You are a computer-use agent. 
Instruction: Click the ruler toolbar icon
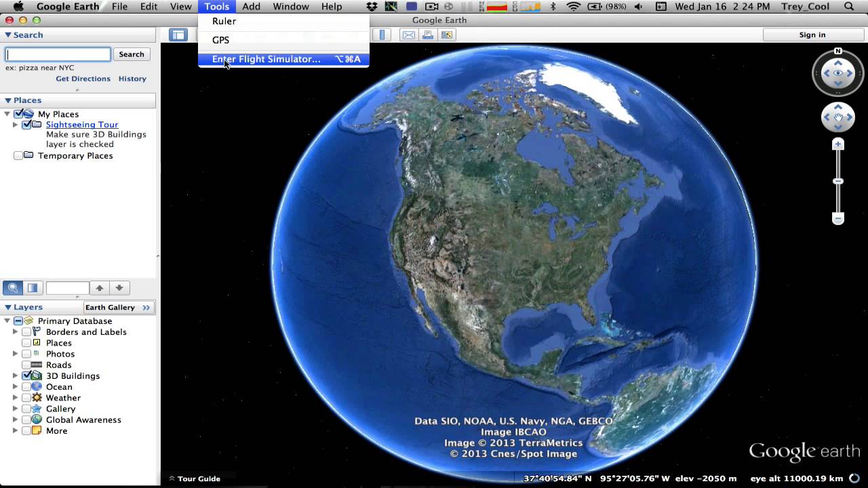coord(382,35)
